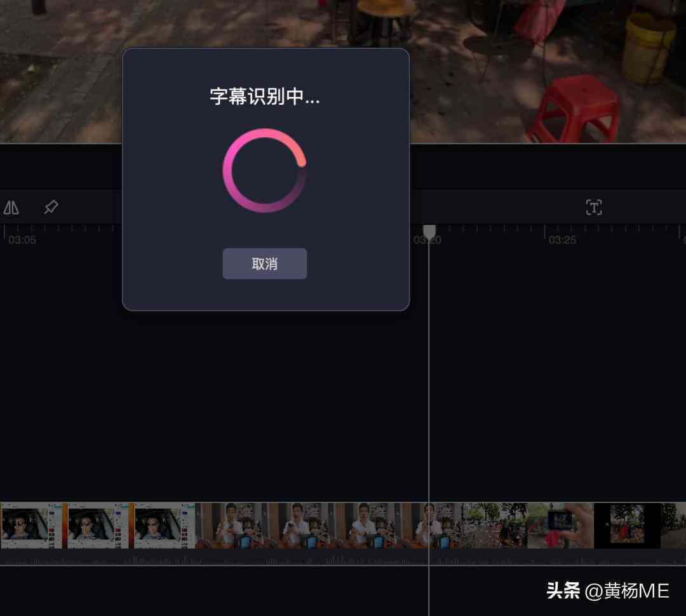Click the playhead handle on ruler
686x616 pixels.
pos(429,232)
